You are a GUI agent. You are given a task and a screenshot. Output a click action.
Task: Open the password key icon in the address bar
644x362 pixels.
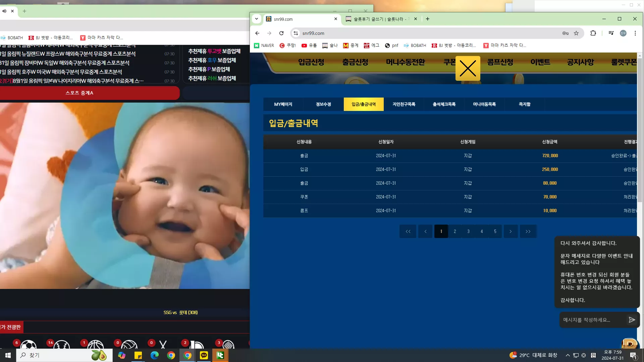[566, 33]
